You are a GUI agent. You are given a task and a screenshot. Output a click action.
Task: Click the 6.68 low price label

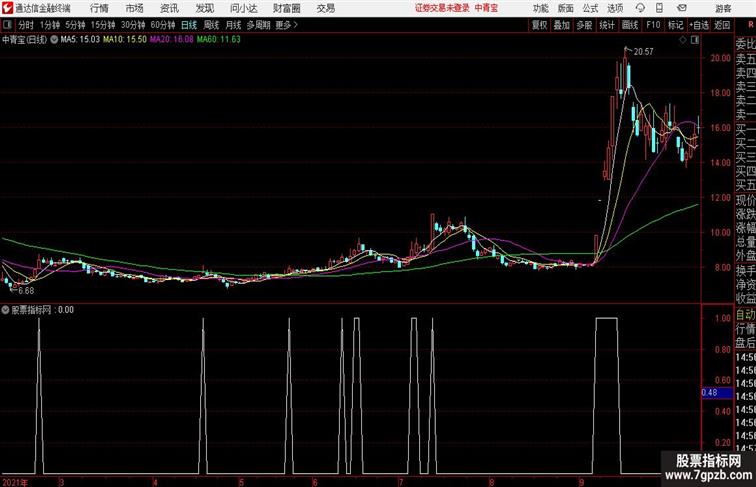pyautogui.click(x=27, y=291)
